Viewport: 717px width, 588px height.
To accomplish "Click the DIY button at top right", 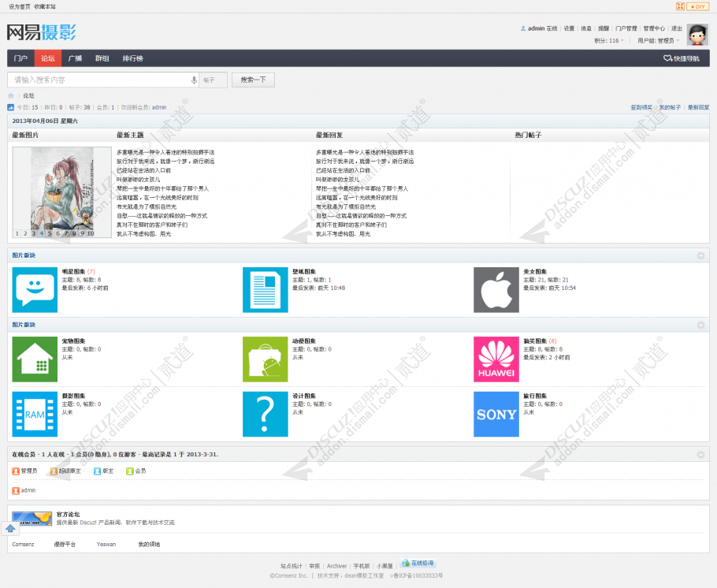I will 698,6.
